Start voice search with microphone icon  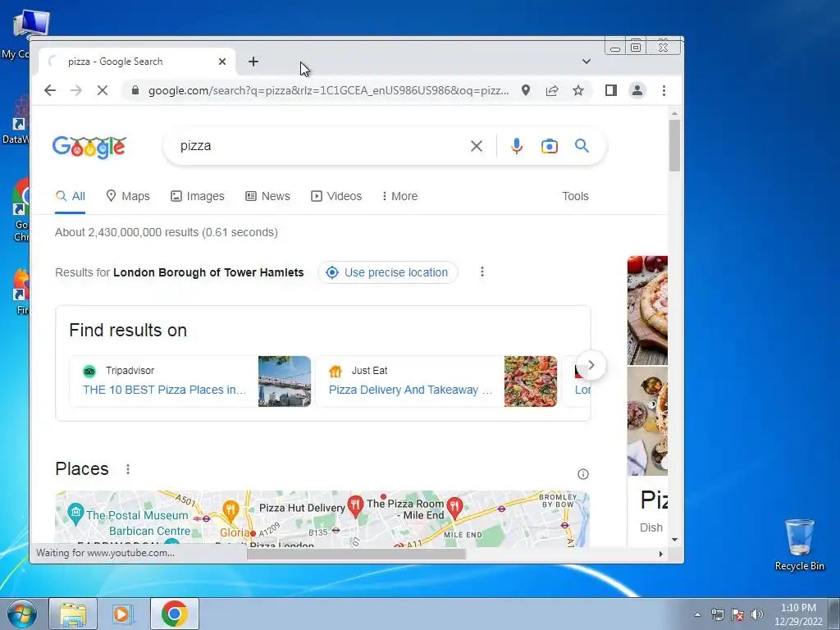pos(517,146)
